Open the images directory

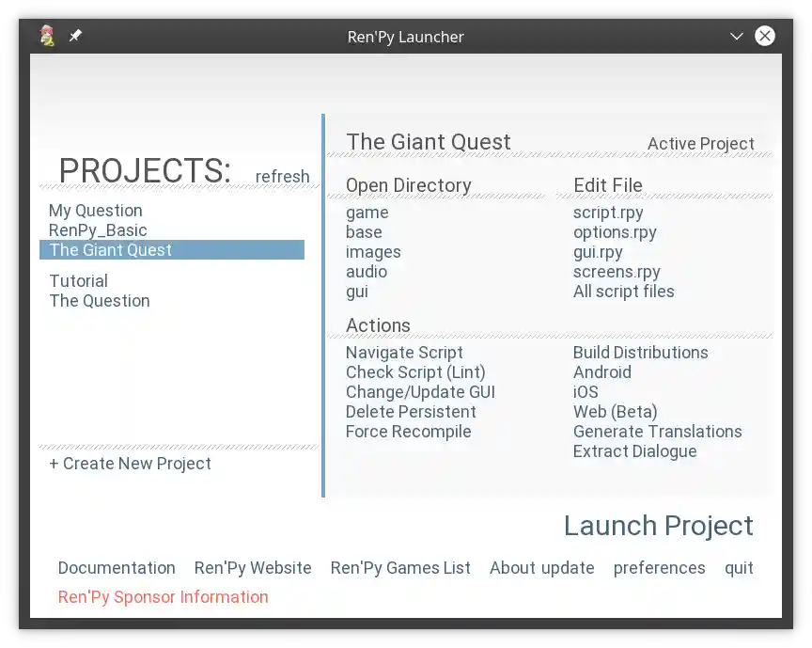[373, 252]
